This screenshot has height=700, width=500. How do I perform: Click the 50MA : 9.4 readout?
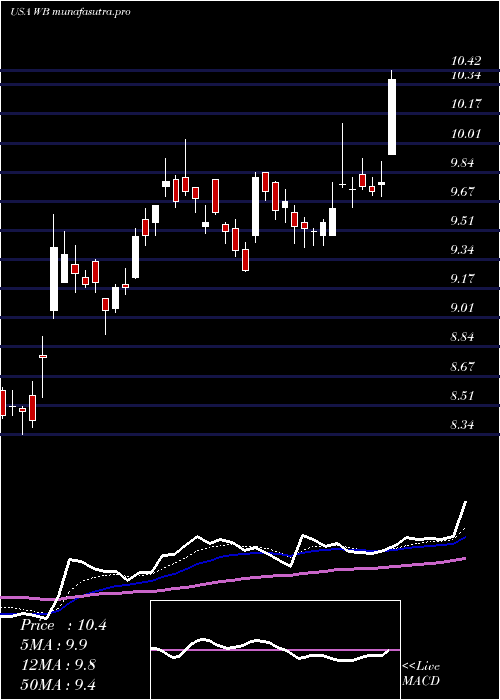click(57, 685)
